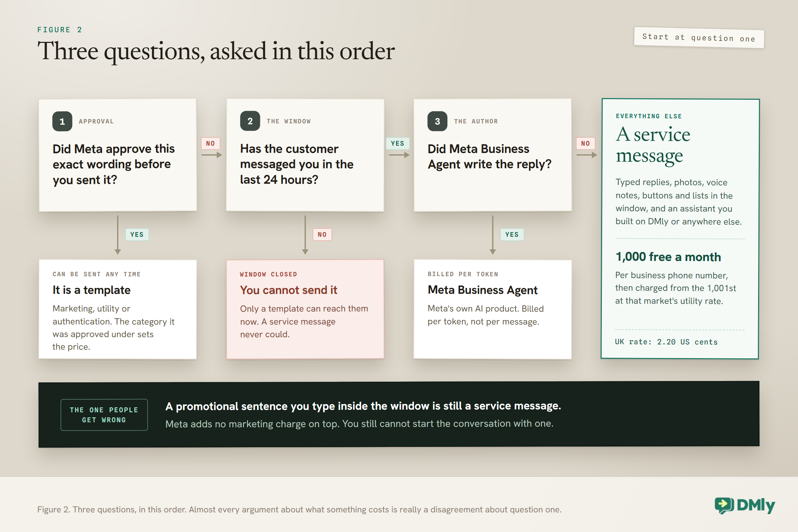Click the 'Start at question one' label
This screenshot has height=532, width=798.
[699, 38]
